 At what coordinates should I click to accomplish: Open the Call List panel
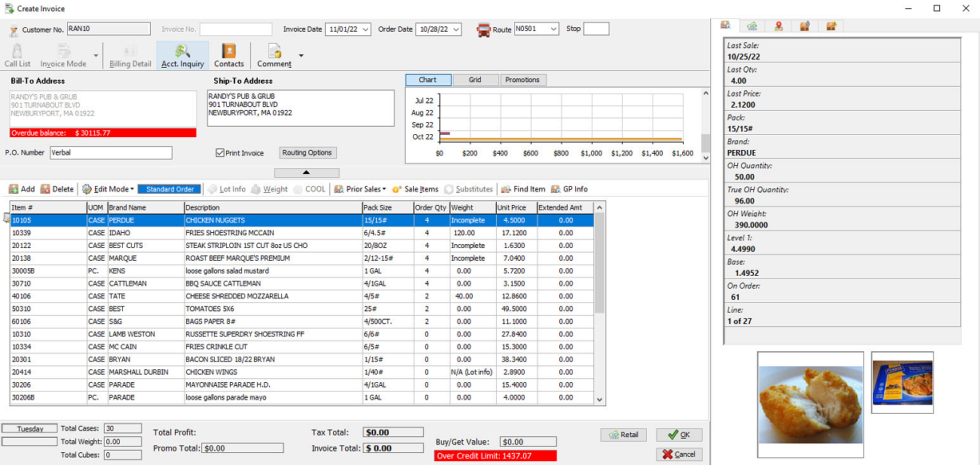pos(17,54)
